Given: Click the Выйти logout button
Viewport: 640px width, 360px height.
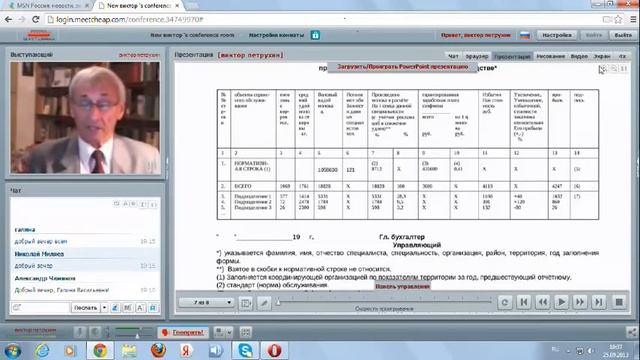Looking at the screenshot, I should click(623, 36).
